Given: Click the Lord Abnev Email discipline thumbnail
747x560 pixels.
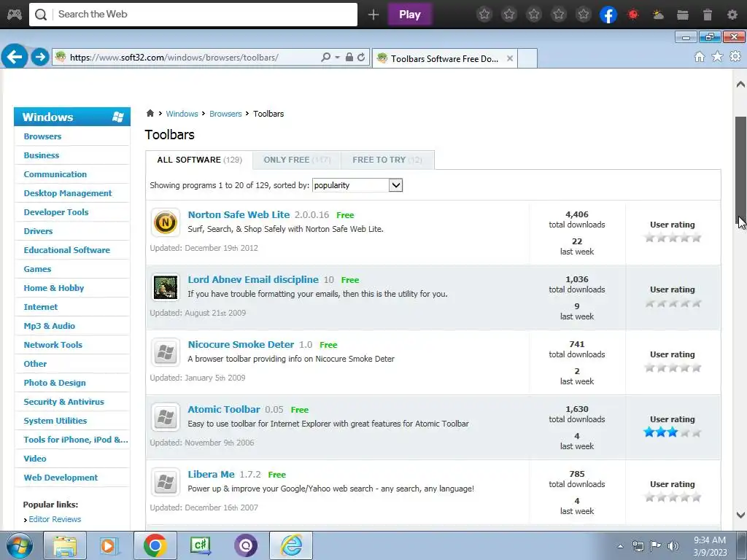Looking at the screenshot, I should tap(166, 287).
